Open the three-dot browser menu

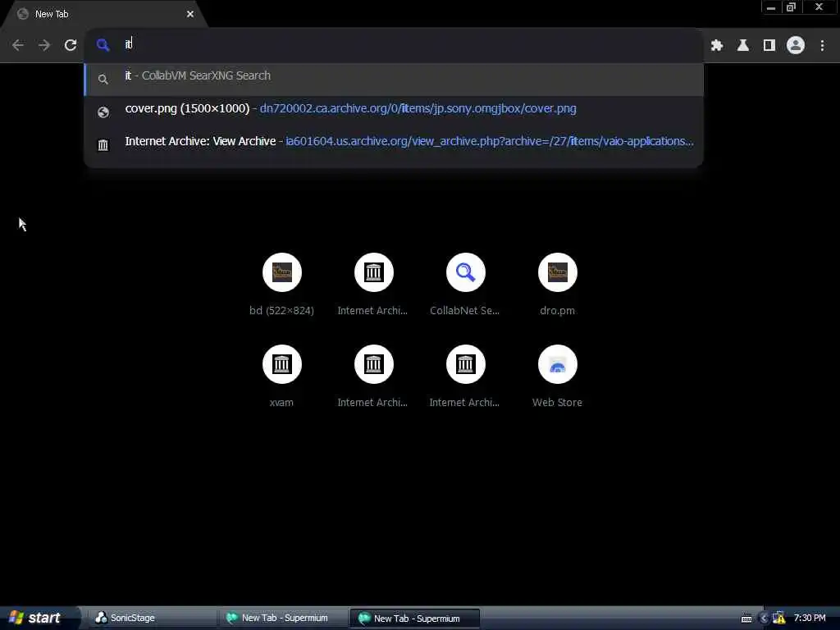822,46
